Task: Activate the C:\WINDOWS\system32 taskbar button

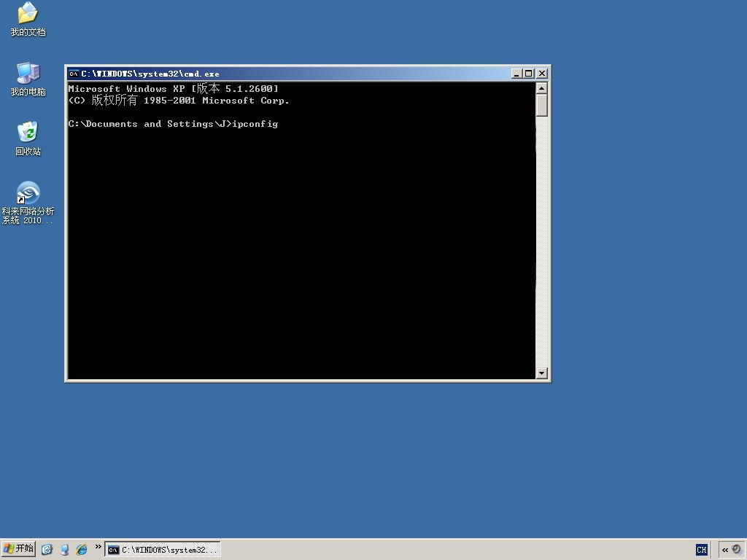Action: [163, 550]
